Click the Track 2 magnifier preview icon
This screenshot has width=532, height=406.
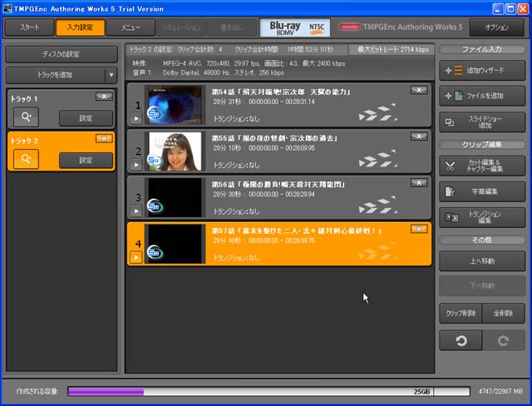tap(25, 158)
